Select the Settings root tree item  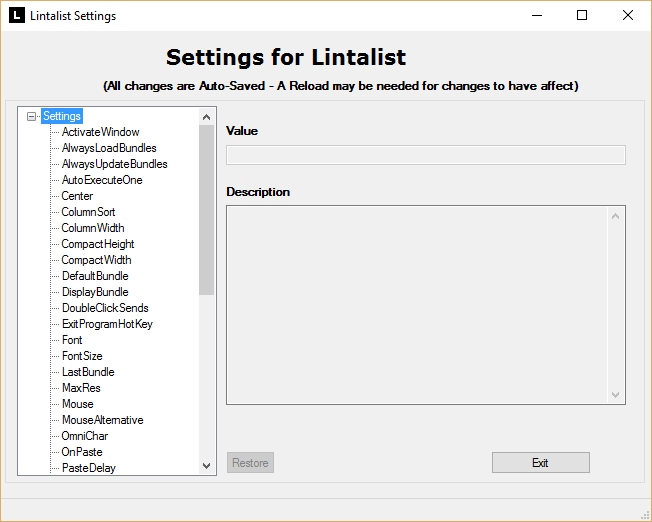point(62,116)
